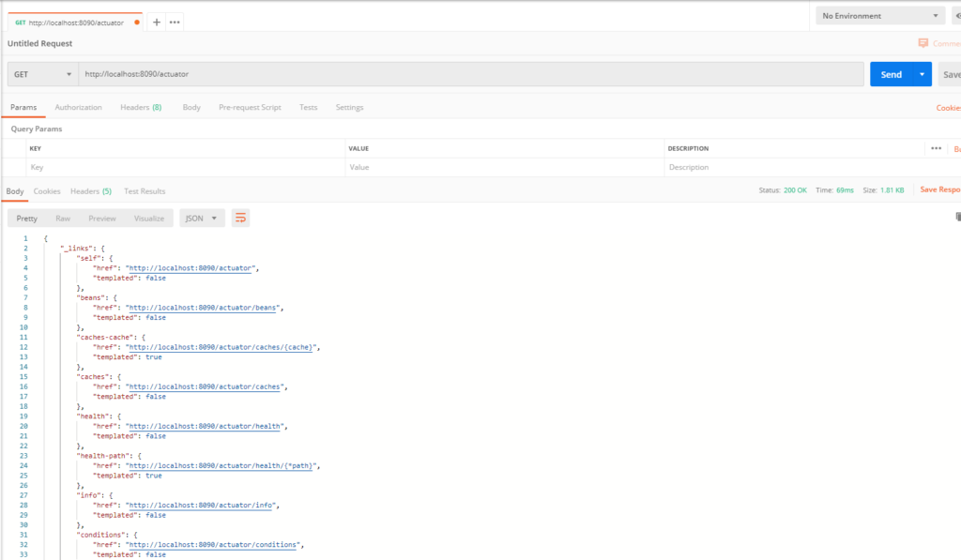Switch to the Authorization tab
Screen dimensions: 961x560
[x=78, y=107]
